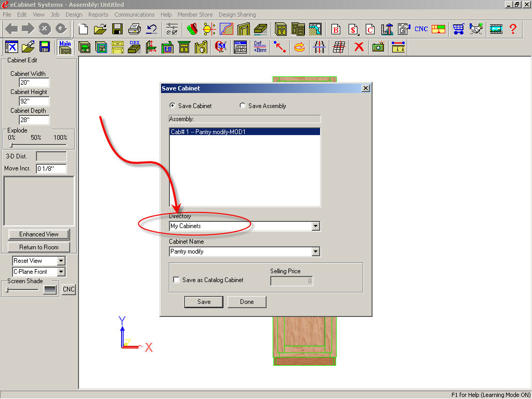Click the Screen Shade gradient swatch
The height and width of the screenshot is (399, 532).
click(x=50, y=290)
